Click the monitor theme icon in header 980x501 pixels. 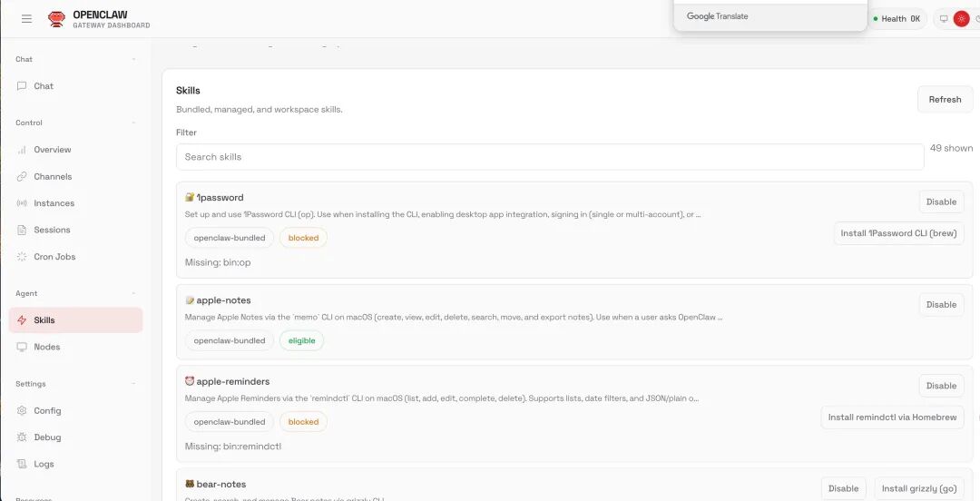tap(944, 19)
